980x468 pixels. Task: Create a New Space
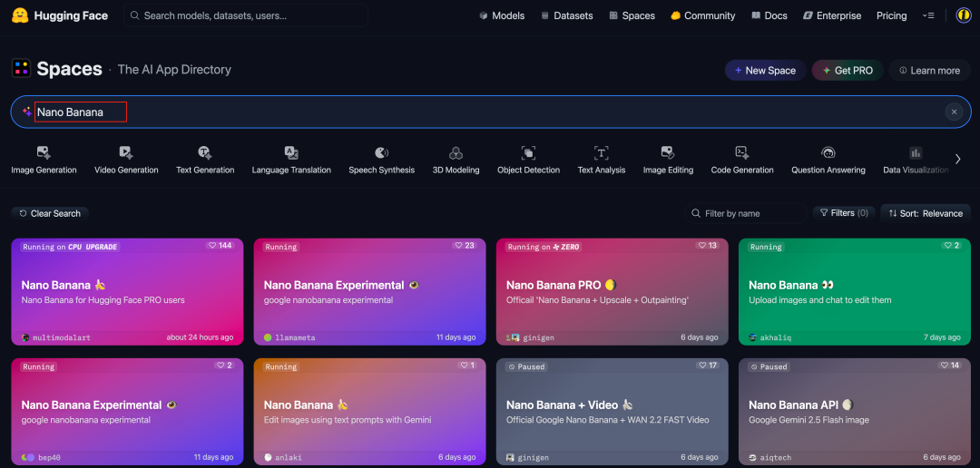[x=765, y=71]
